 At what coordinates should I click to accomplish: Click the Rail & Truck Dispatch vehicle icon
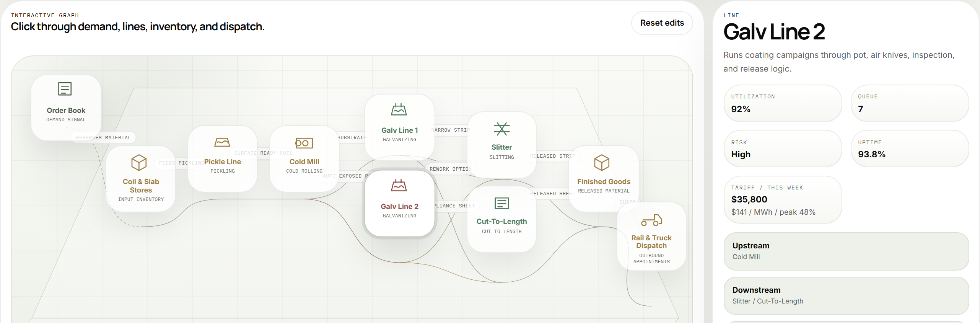point(651,220)
